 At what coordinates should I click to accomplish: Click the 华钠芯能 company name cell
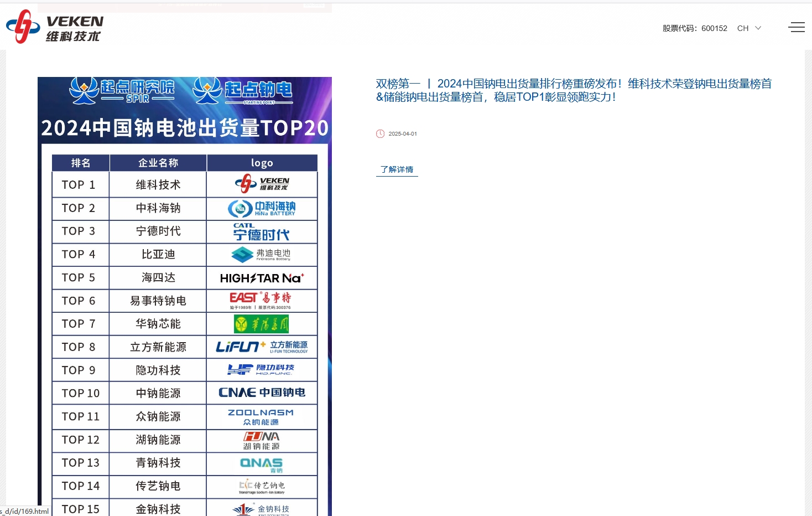(158, 324)
